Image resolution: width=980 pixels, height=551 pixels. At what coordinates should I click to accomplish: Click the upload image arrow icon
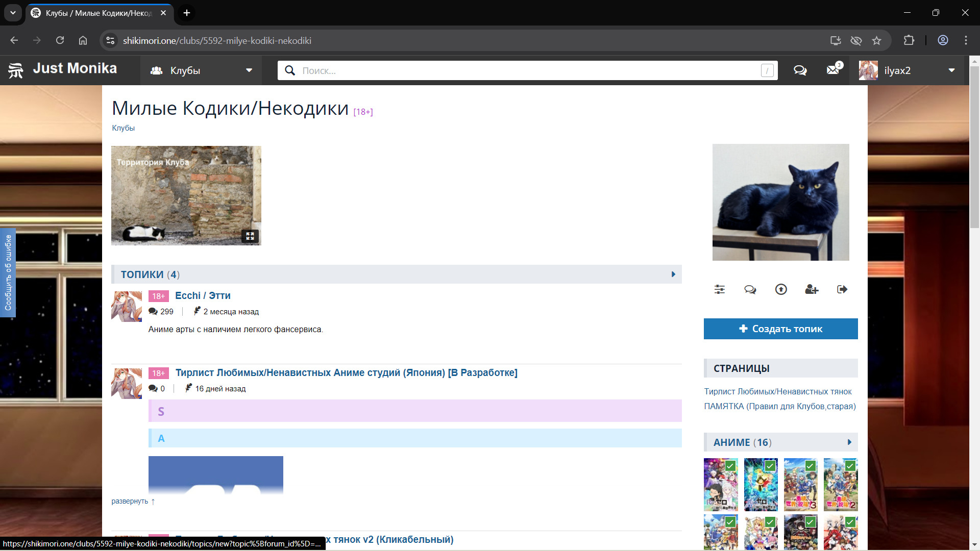(781, 289)
